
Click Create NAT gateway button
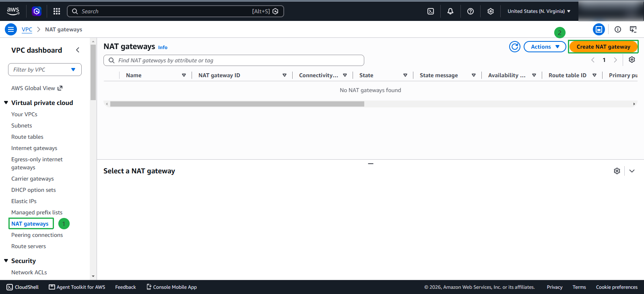pos(603,47)
